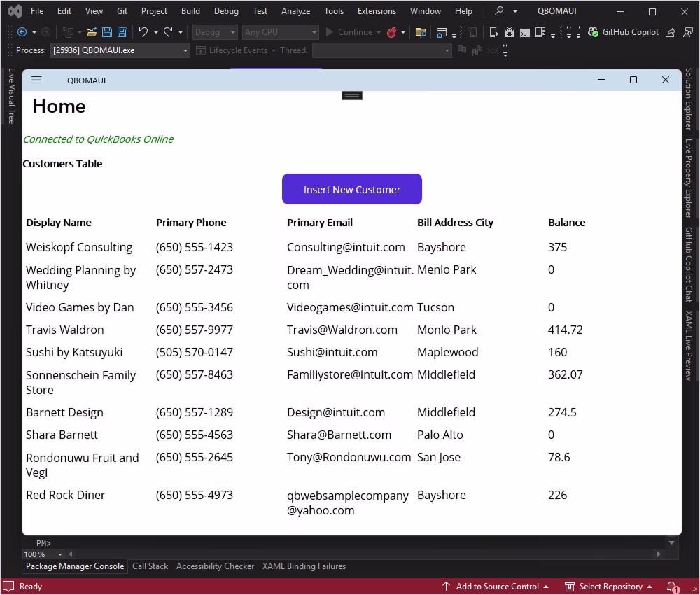Screen dimensions: 700x595
Task: Click the horizontal scrollbar left arrow
Action: 71,554
